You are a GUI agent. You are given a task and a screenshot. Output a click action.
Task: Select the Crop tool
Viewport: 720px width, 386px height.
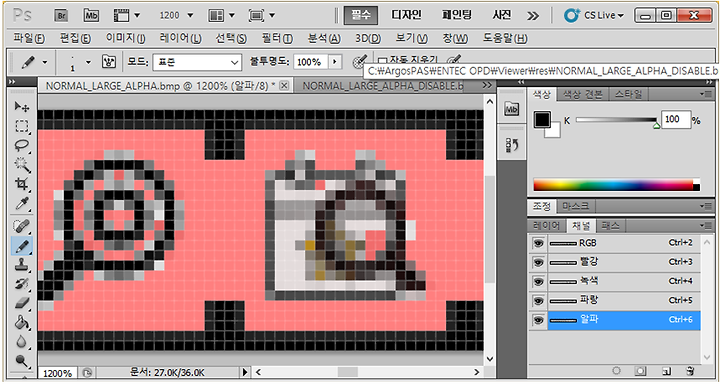click(22, 184)
